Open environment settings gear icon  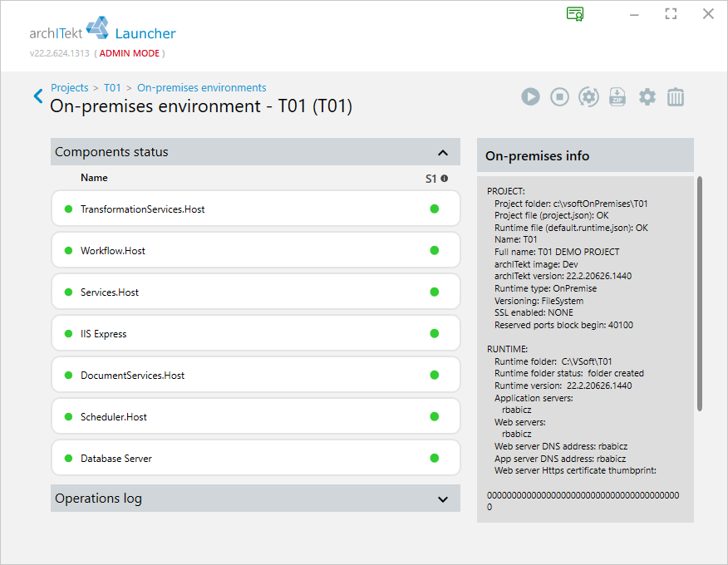click(647, 97)
